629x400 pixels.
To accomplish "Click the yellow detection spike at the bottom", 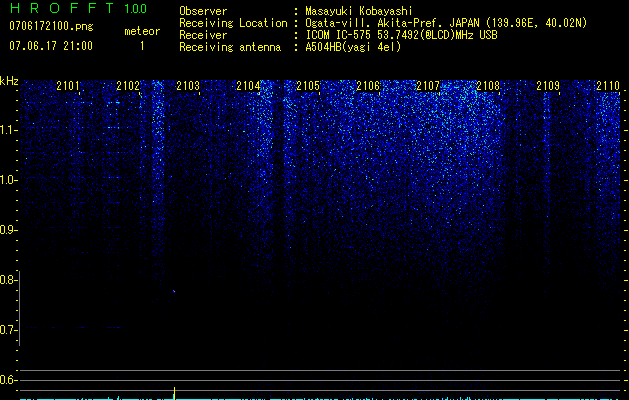I will pyautogui.click(x=174, y=393).
